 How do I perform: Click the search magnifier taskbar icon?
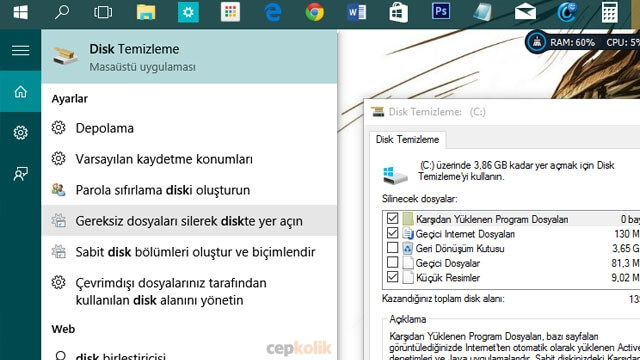pos(62,12)
